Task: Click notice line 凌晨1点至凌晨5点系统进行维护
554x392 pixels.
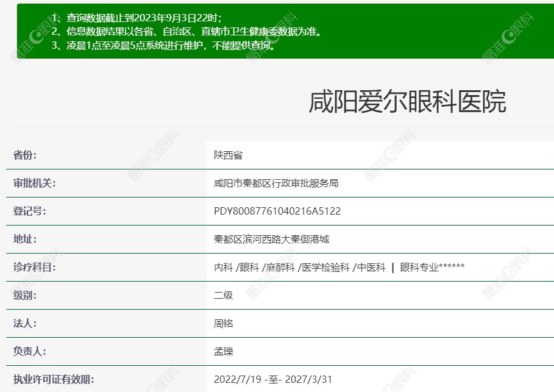Action: pos(163,45)
